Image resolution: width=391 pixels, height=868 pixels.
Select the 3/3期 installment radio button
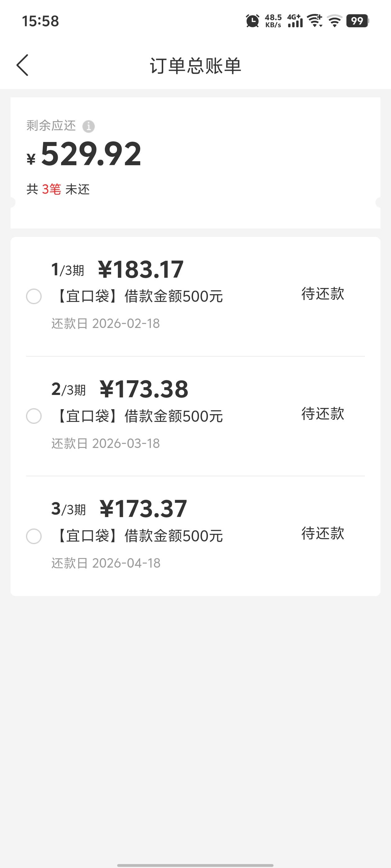[x=34, y=536]
